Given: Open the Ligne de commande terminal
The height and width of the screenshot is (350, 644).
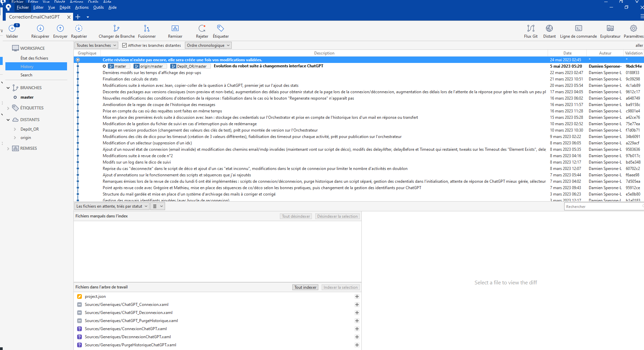Looking at the screenshot, I should click(578, 29).
